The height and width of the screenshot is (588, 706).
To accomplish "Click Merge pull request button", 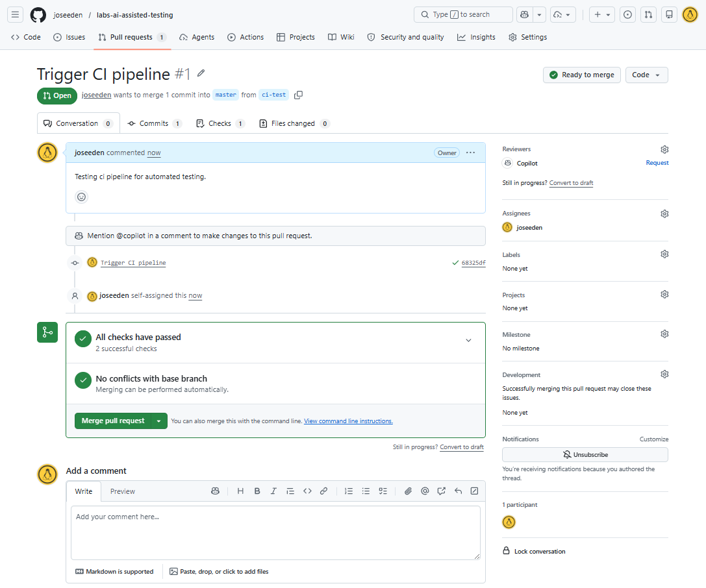I will (x=112, y=421).
